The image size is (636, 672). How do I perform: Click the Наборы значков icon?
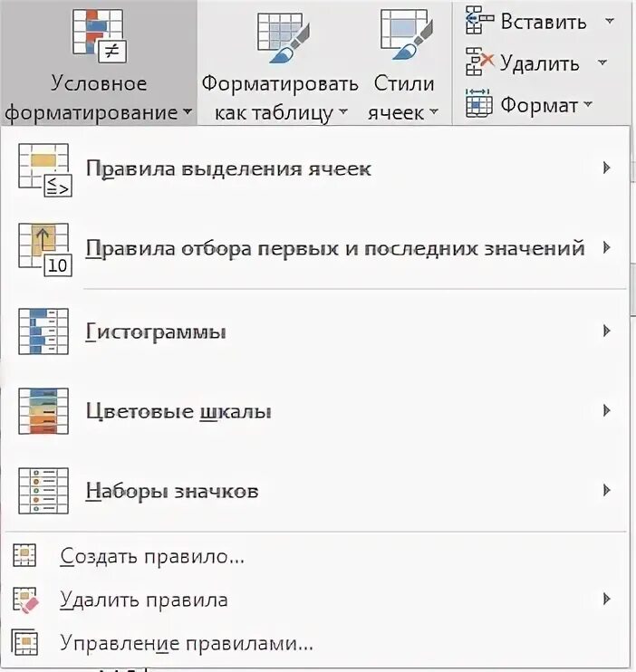click(43, 491)
